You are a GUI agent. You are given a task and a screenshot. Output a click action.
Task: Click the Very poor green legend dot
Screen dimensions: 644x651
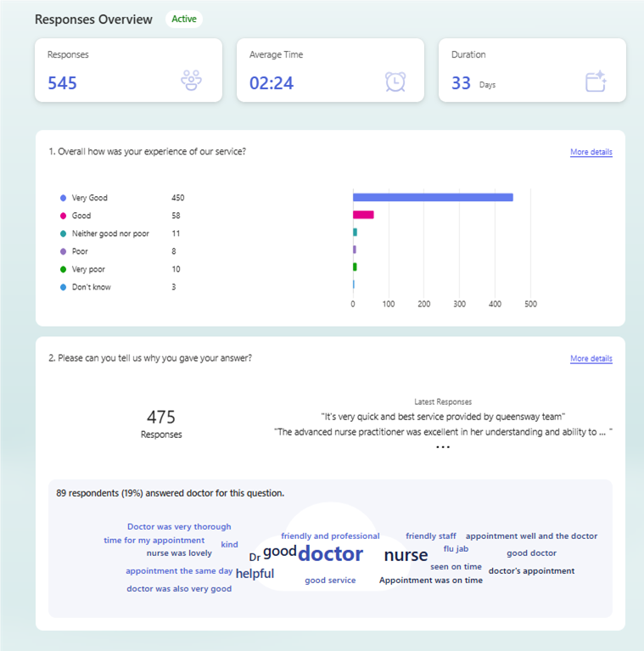pos(63,269)
